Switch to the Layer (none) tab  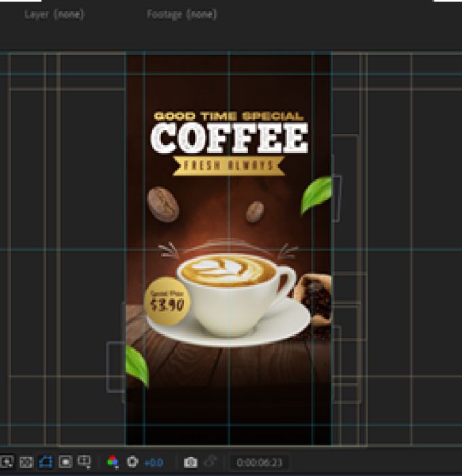pyautogui.click(x=54, y=14)
